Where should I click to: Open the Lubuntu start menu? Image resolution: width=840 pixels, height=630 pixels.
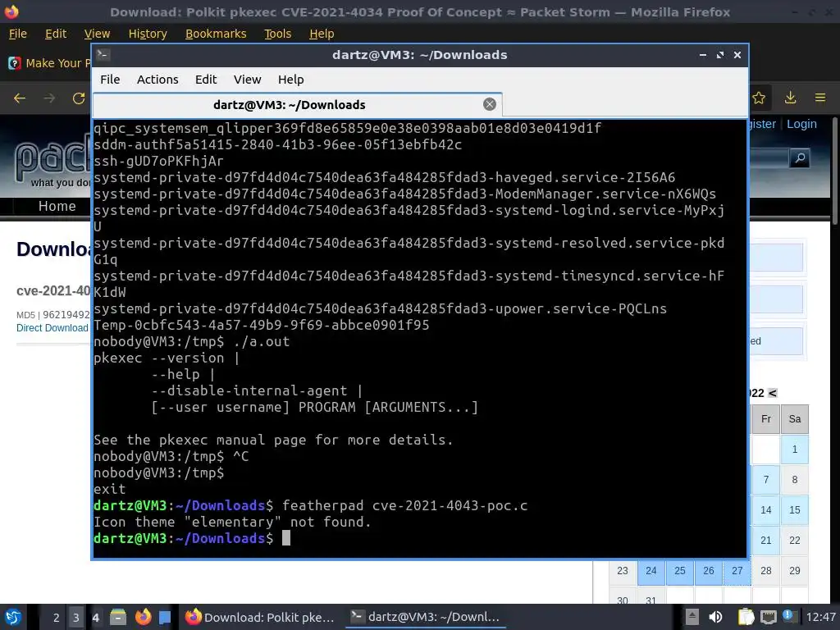[13, 617]
